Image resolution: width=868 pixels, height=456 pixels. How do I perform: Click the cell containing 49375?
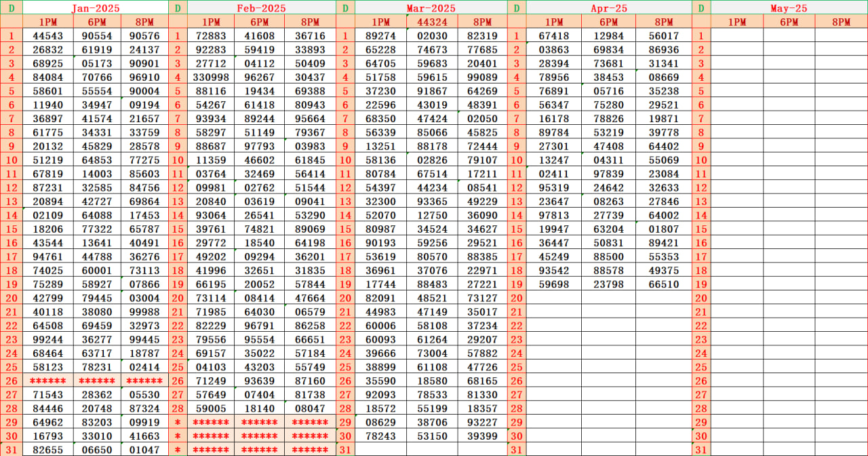tap(664, 270)
